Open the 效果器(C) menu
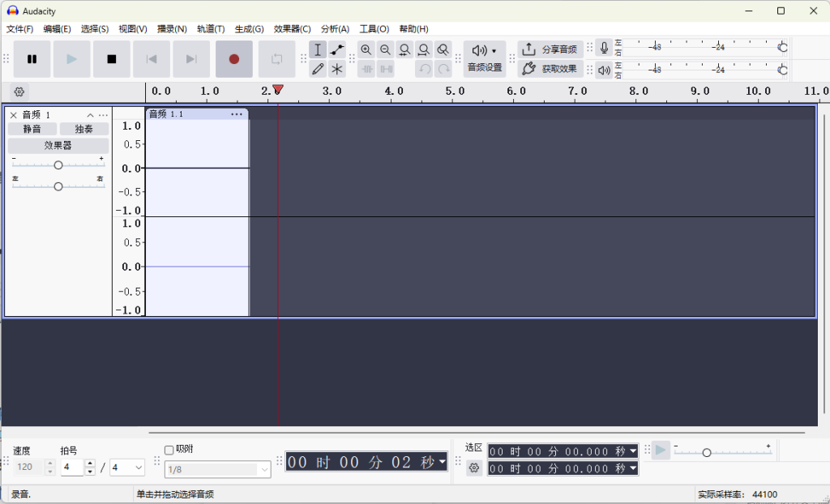830x504 pixels. point(292,29)
